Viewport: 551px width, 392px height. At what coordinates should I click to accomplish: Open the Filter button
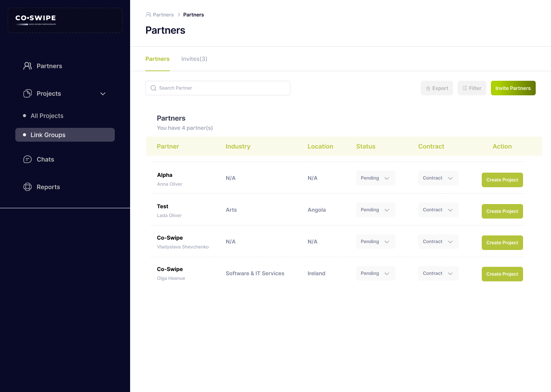[472, 88]
